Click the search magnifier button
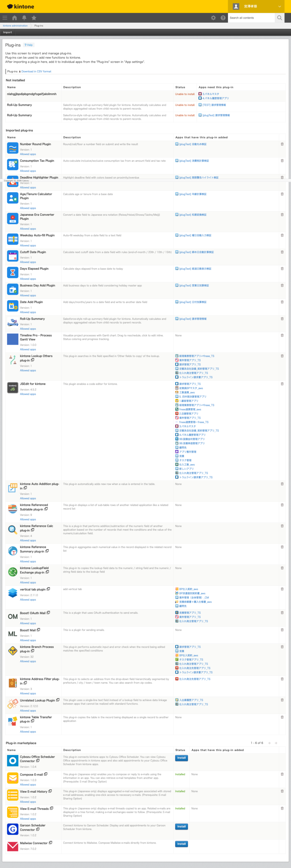The image size is (291, 868). (x=279, y=18)
